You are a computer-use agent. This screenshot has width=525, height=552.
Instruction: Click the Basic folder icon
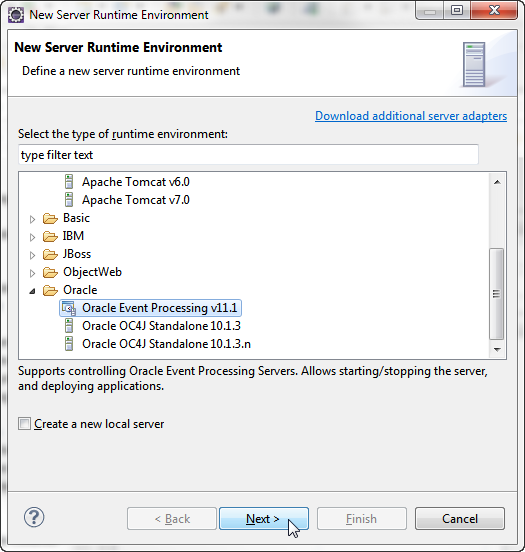[x=50, y=218]
